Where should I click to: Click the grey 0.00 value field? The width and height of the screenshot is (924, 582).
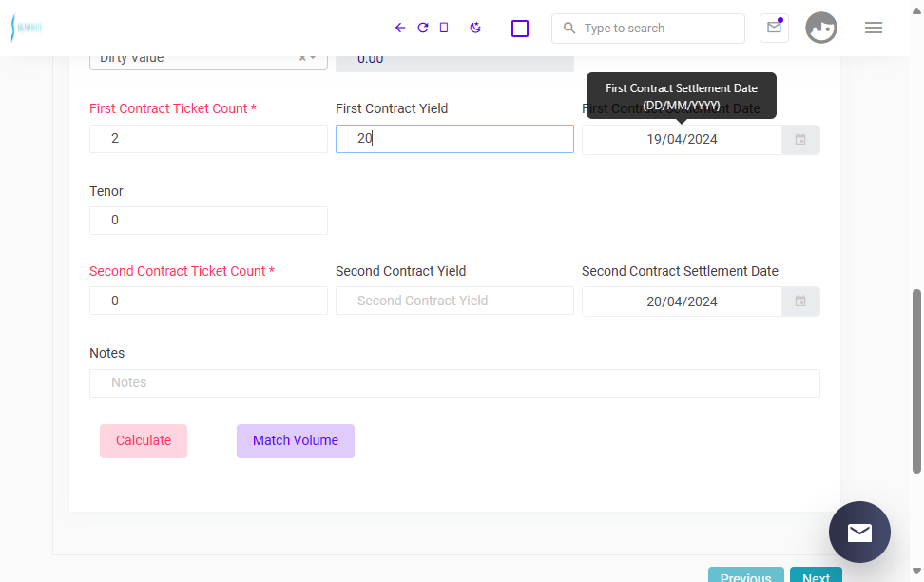tap(454, 63)
